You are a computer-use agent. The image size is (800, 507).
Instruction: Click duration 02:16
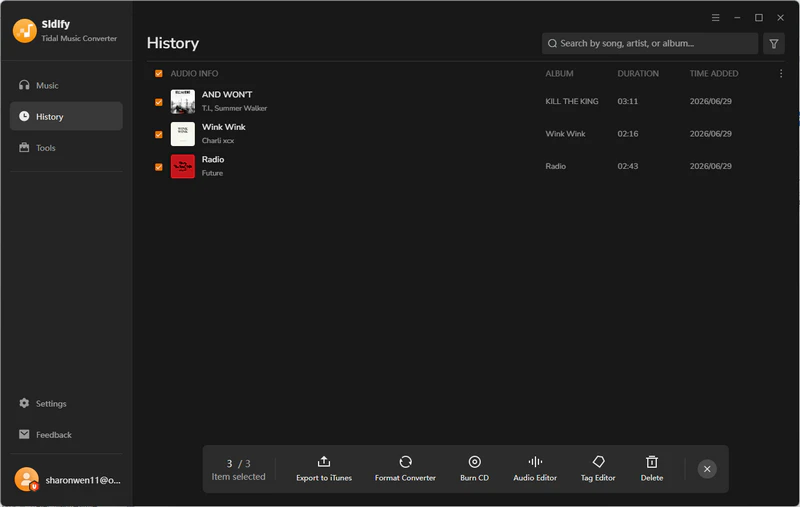[628, 134]
